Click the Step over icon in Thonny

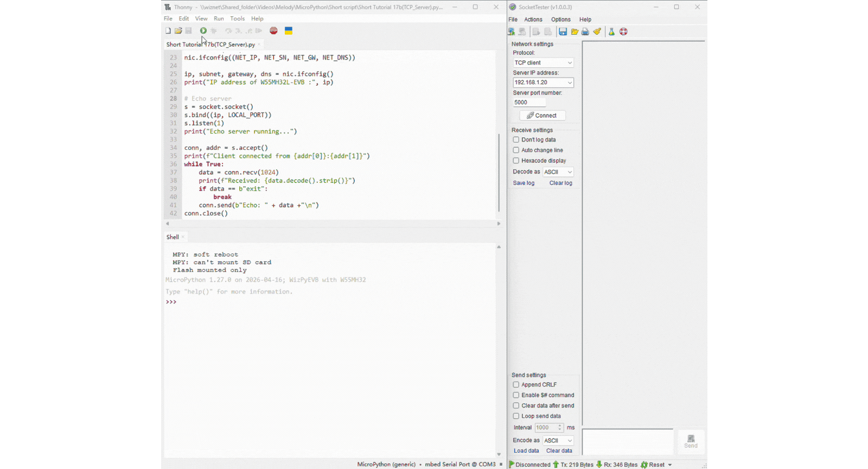(228, 31)
